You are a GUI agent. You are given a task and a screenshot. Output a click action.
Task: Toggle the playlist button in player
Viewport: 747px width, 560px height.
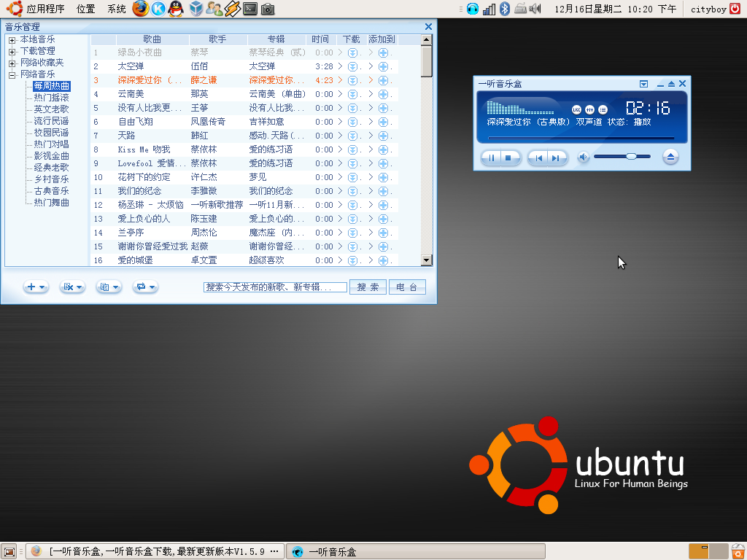point(603,109)
